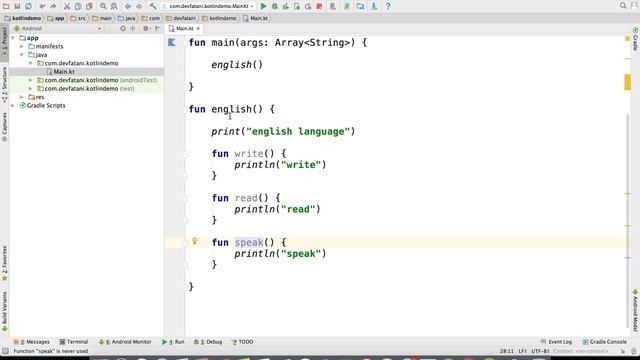Click the Make Project hammer icon
Screen dimensions: 640x360
(x=153, y=6)
